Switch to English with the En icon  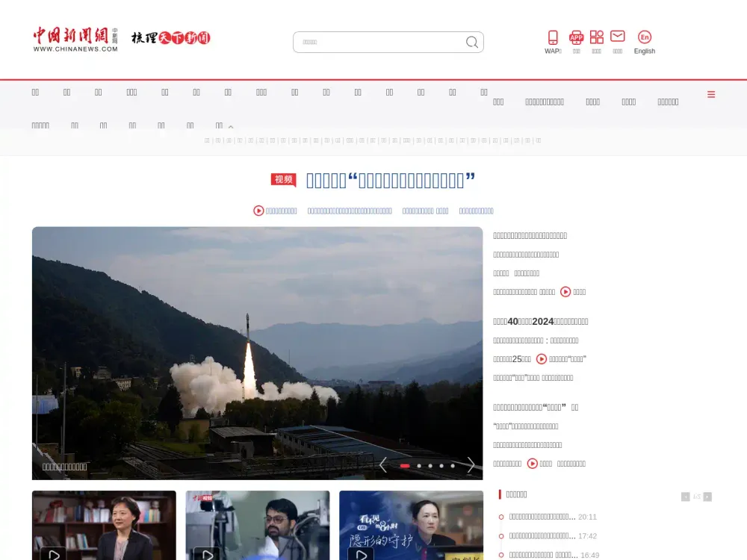[644, 37]
